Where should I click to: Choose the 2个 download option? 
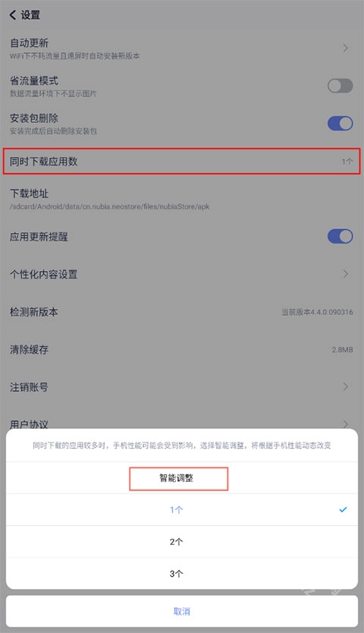(181, 542)
